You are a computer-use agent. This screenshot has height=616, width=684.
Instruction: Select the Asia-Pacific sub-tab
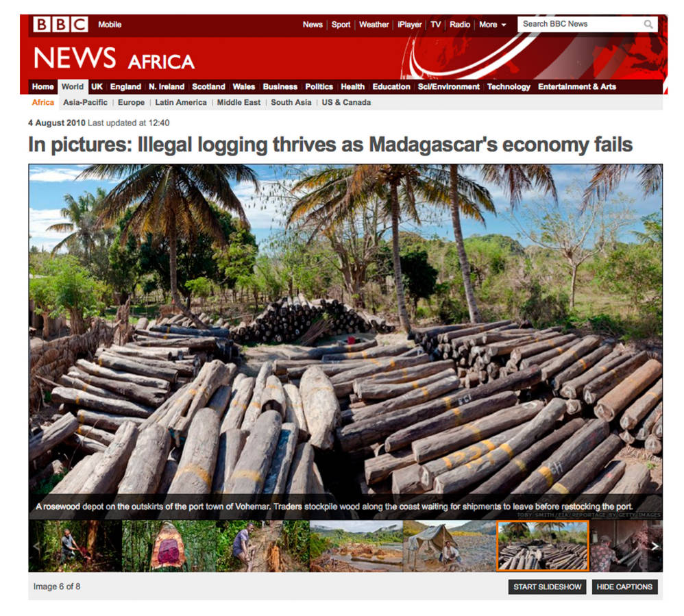(x=85, y=103)
